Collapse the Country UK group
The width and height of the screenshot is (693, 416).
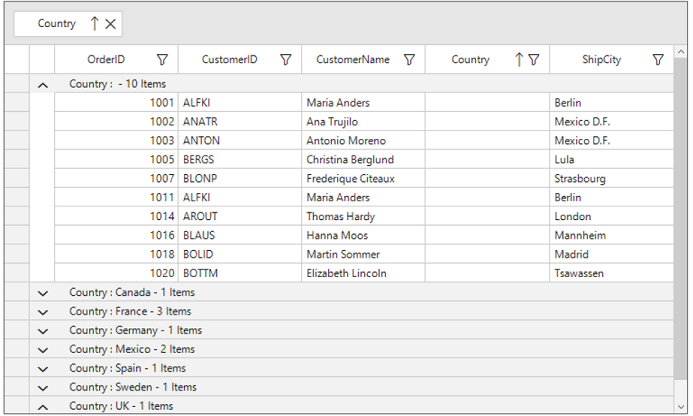[43, 407]
